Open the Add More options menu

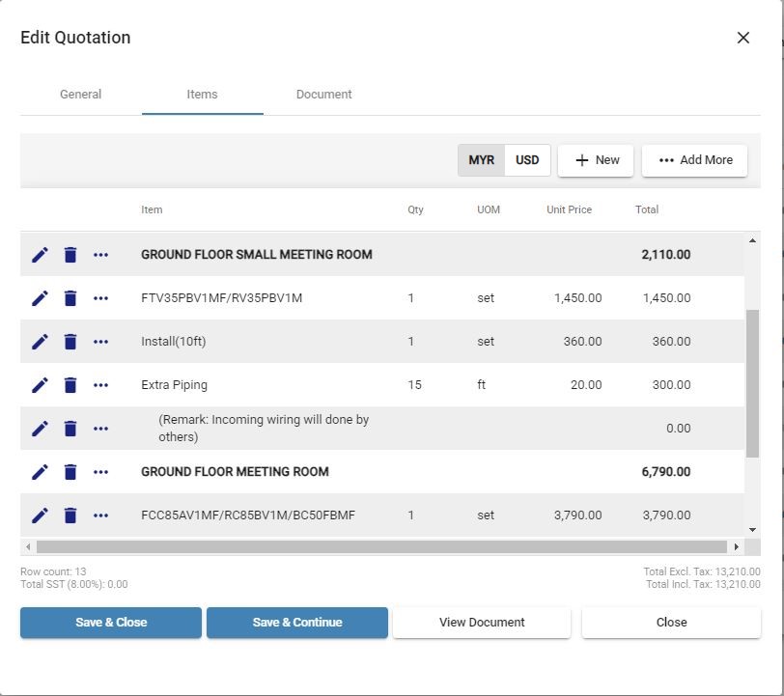point(695,160)
